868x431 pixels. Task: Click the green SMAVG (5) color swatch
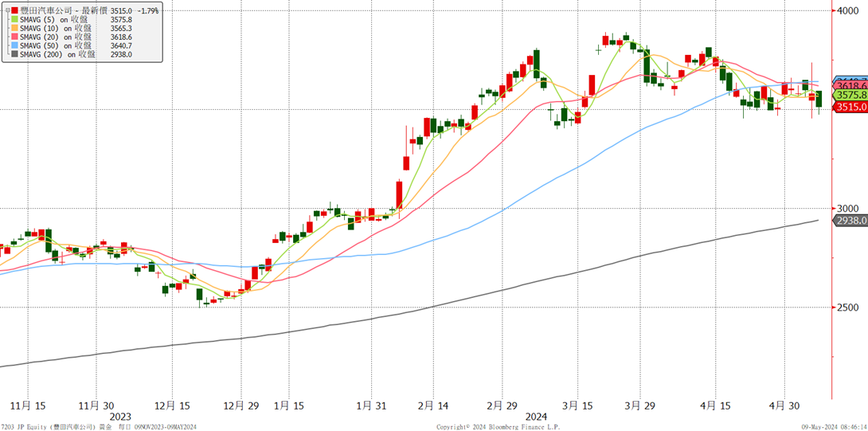pos(14,19)
